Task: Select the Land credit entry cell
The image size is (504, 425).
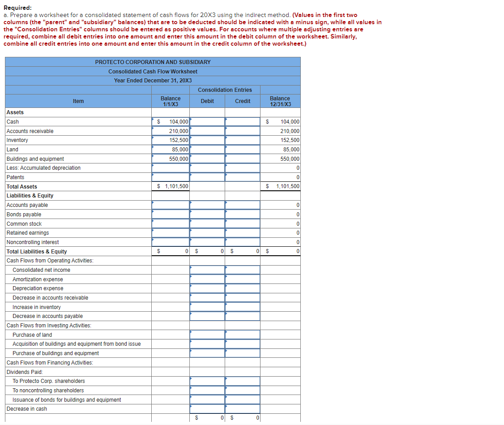Action: click(242, 149)
